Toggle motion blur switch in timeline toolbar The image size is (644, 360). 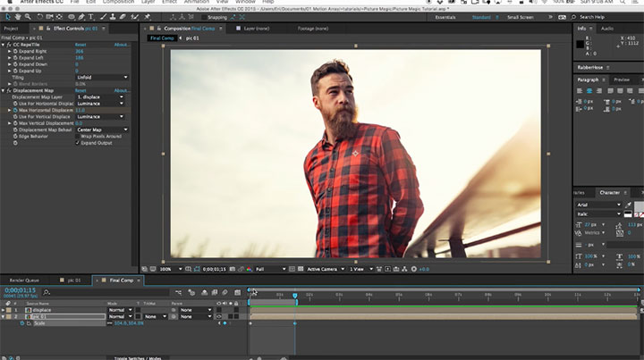point(225,292)
